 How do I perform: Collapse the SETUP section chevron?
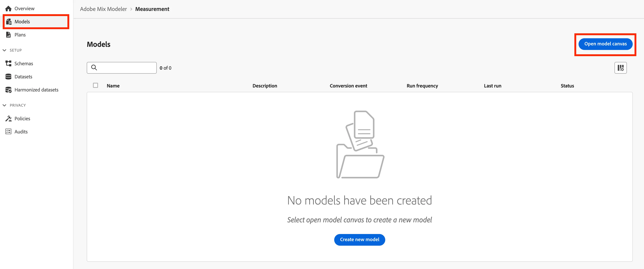pos(4,50)
